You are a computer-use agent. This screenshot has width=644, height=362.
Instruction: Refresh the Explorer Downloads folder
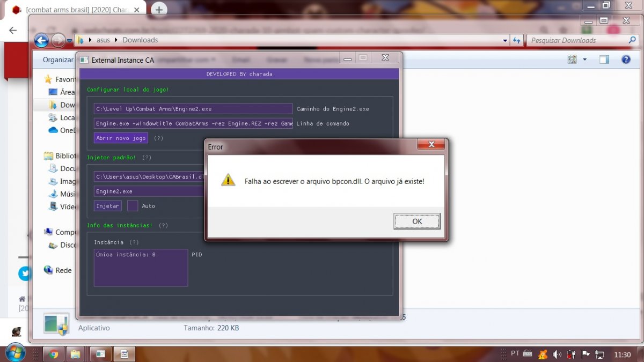point(517,40)
